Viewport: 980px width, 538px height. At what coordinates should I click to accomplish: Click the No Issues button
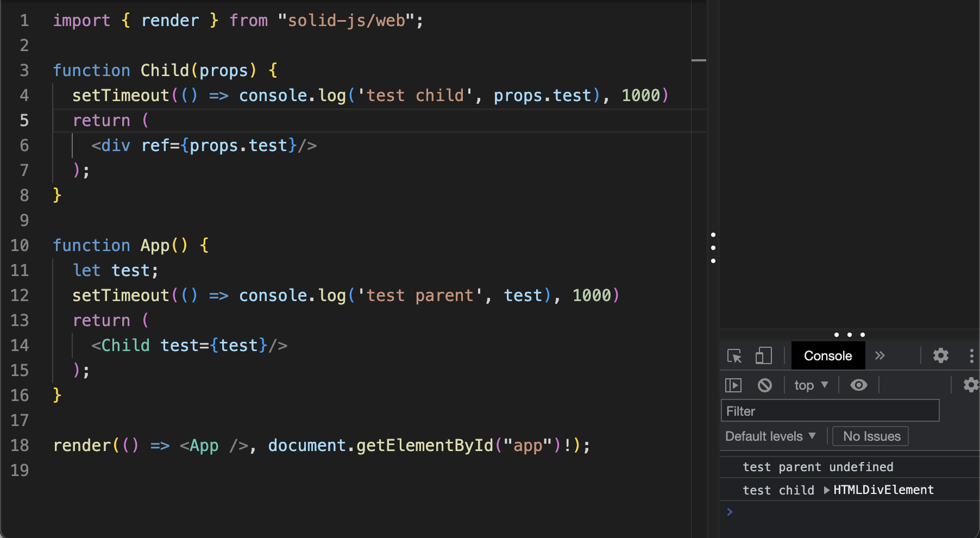pyautogui.click(x=871, y=436)
